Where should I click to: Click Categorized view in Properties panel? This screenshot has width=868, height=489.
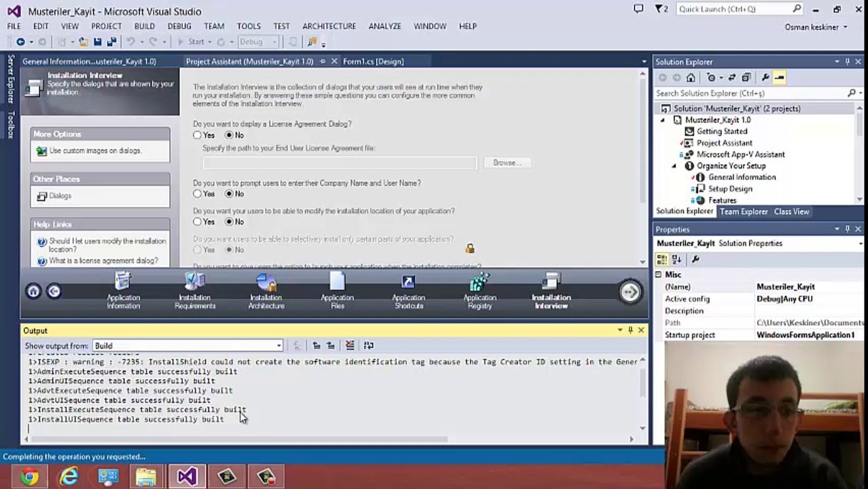[662, 259]
